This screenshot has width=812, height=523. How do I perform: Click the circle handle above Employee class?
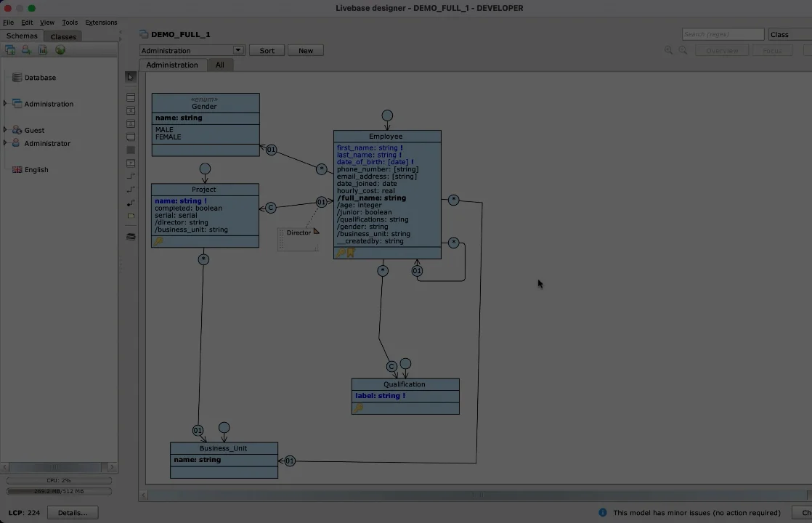(x=387, y=115)
